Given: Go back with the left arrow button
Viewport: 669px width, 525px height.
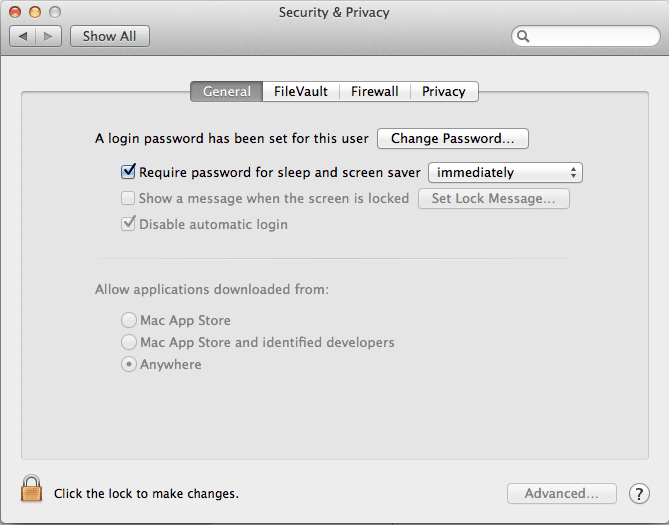Looking at the screenshot, I should pos(23,36).
